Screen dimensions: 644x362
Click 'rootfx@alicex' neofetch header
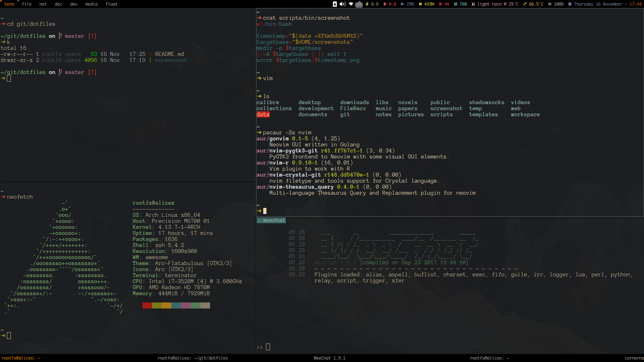coord(153,203)
